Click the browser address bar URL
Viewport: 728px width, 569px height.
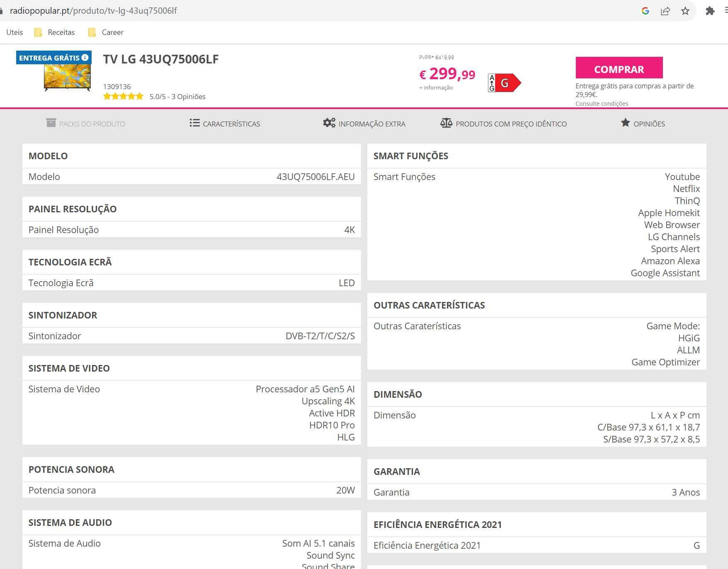pos(93,11)
